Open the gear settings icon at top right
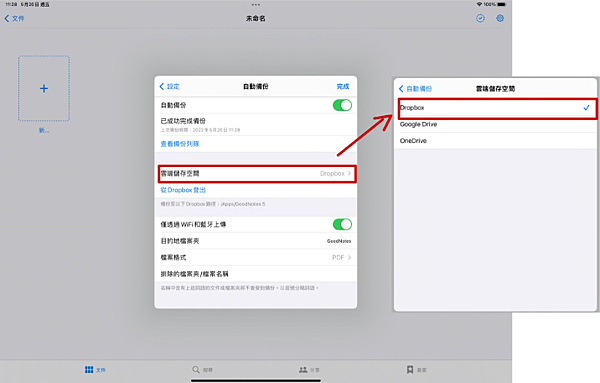 (500, 18)
